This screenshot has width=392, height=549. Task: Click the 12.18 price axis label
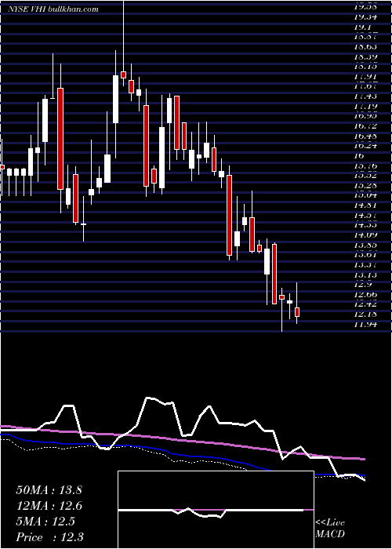[x=365, y=314]
